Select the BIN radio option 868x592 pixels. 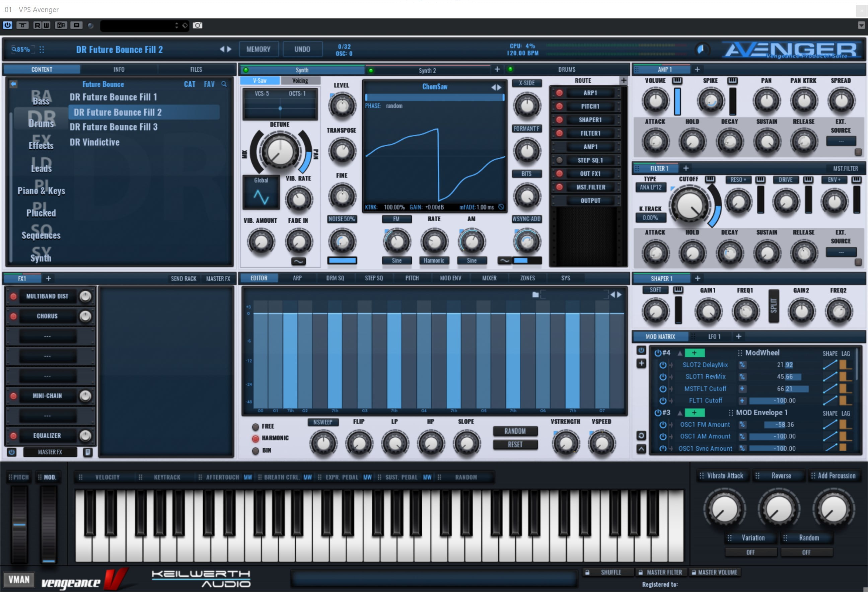coord(256,450)
